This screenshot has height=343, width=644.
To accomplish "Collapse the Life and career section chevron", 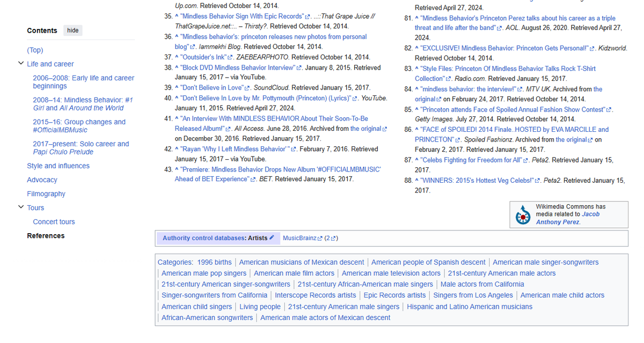I will 21,64.
